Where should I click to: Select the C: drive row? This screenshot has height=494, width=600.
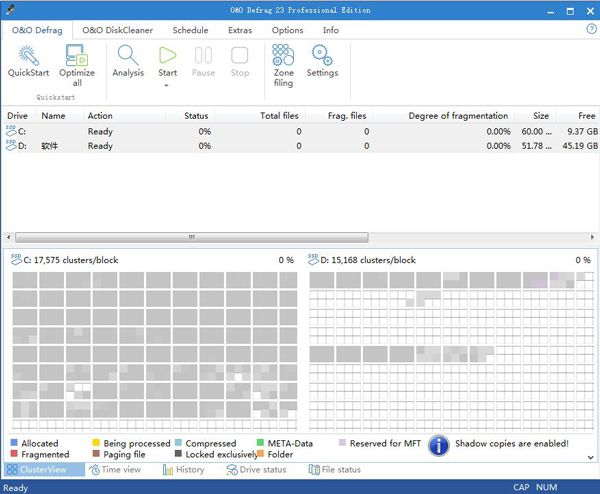pos(302,131)
